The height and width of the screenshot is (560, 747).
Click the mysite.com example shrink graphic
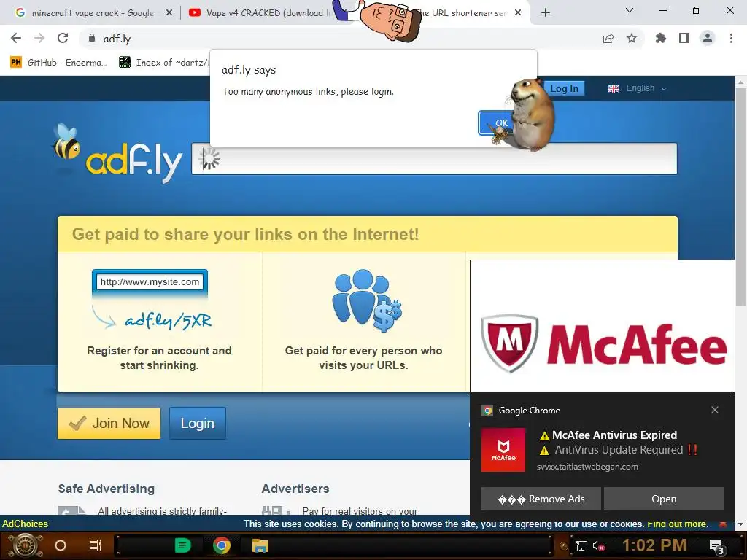[151, 300]
